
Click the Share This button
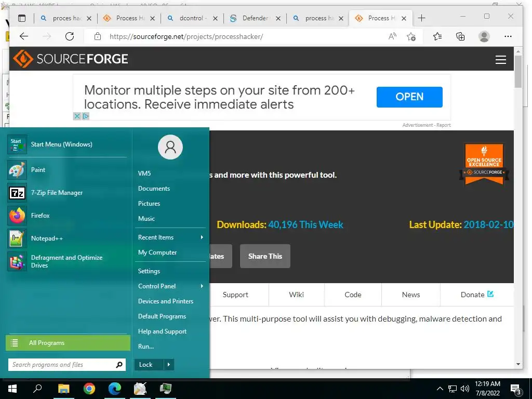(265, 256)
